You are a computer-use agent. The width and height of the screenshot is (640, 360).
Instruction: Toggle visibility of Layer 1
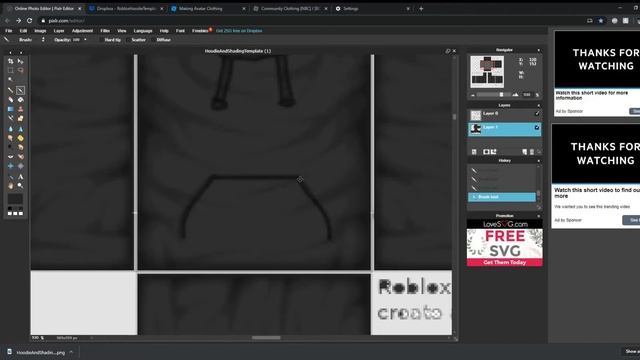pos(537,128)
